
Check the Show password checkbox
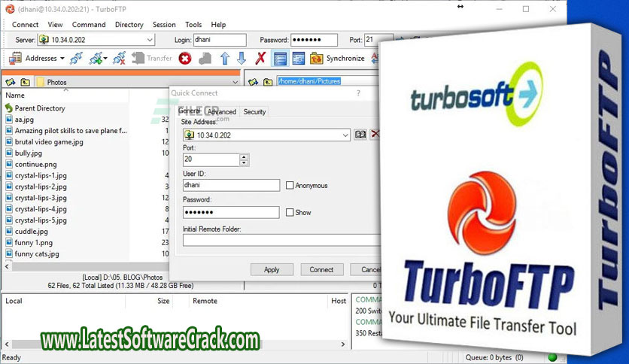click(x=290, y=213)
